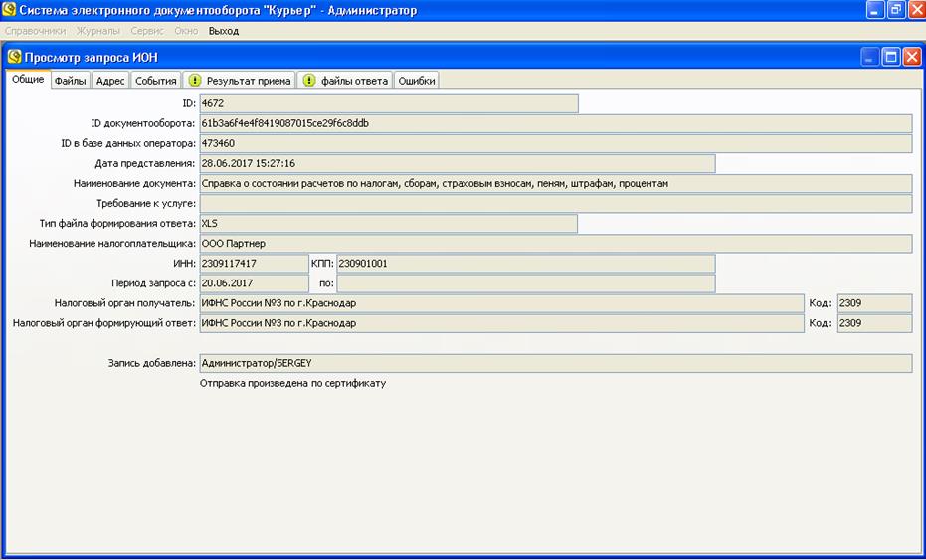Click warning icon on файлы ответа tab
Image resolution: width=926 pixels, height=560 pixels.
pyautogui.click(x=309, y=81)
